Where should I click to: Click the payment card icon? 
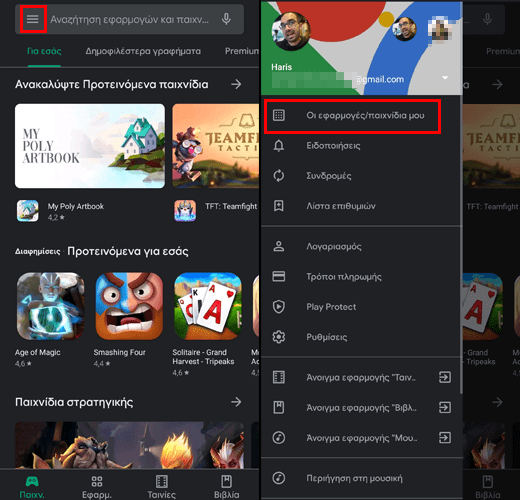(279, 277)
